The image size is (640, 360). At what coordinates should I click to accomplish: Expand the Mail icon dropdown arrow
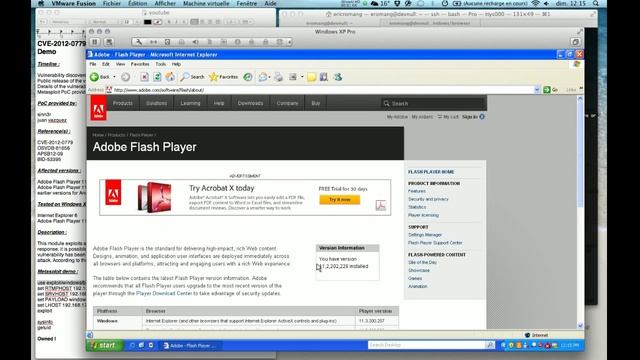[x=269, y=77]
